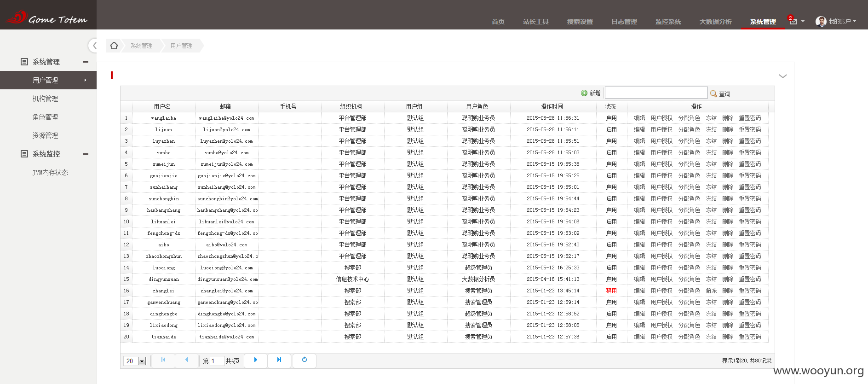868x384 pixels.
Task: Collapse the 系统监控 sidebar group
Action: pyautogui.click(x=86, y=154)
